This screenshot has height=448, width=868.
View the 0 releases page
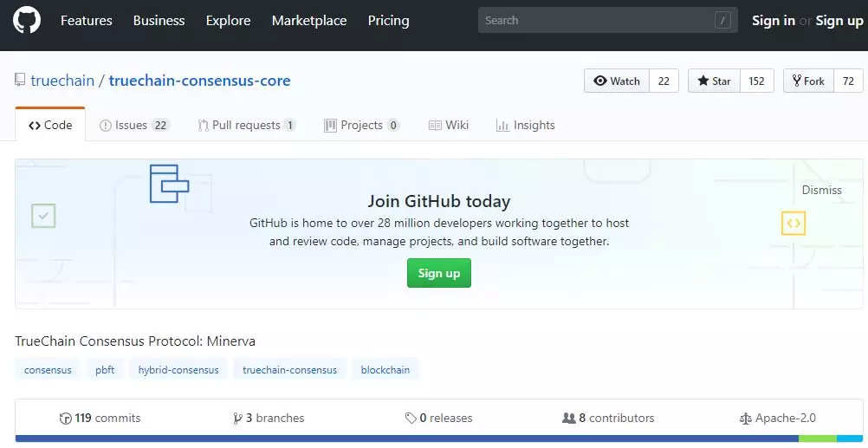pos(438,418)
